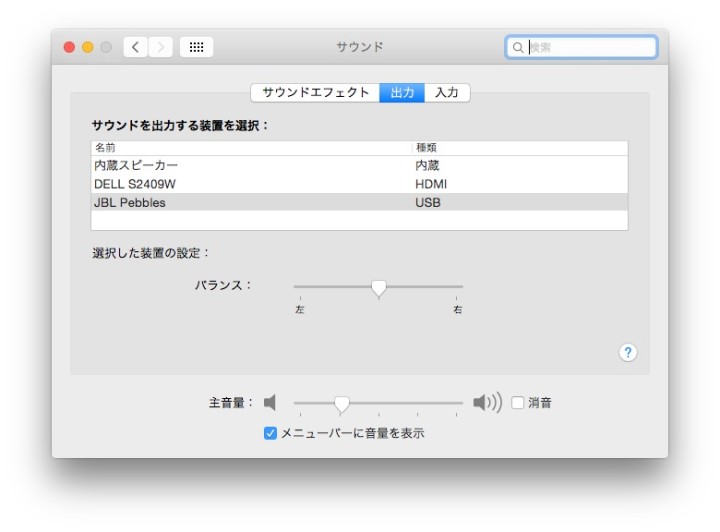Uncheck メニューバーに音量を表示 checkbox
The image size is (720, 532).
(x=270, y=433)
